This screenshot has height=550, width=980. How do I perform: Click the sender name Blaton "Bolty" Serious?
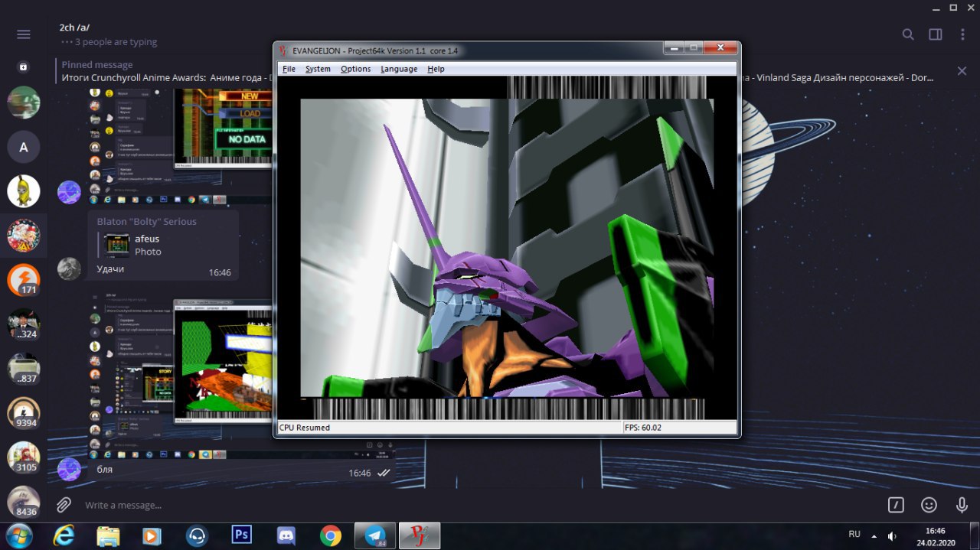coord(146,221)
